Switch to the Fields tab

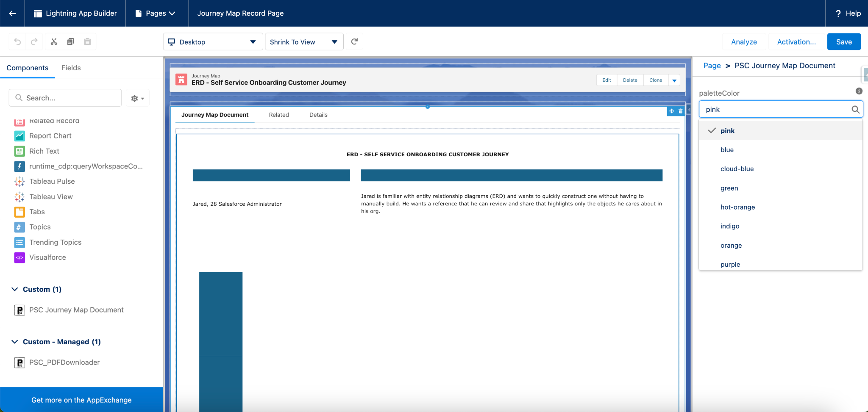click(71, 68)
